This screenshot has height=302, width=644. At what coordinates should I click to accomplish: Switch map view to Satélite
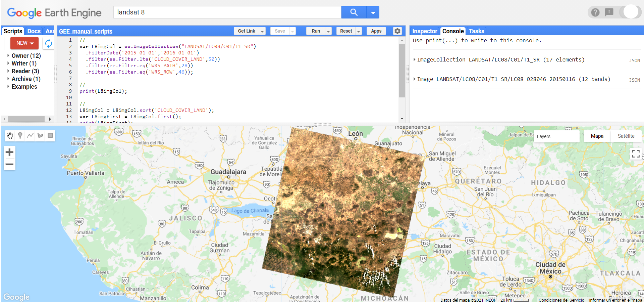[x=626, y=136]
